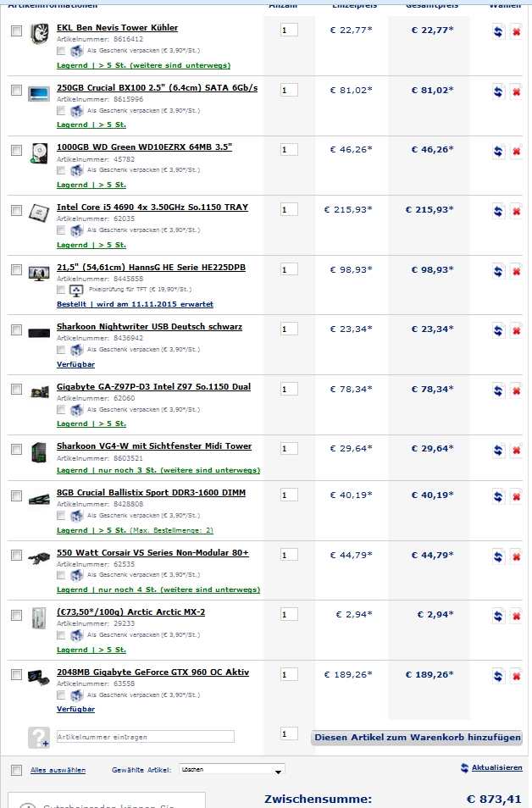Remove HannsG HE225DPB monitor from cart
This screenshot has width=532, height=808.
pyautogui.click(x=516, y=272)
